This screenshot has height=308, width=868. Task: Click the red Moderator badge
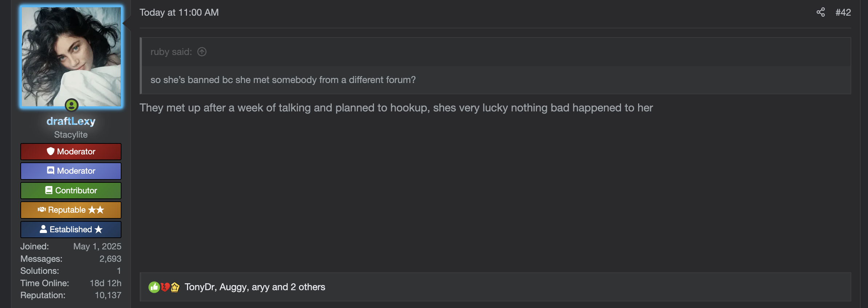point(71,151)
